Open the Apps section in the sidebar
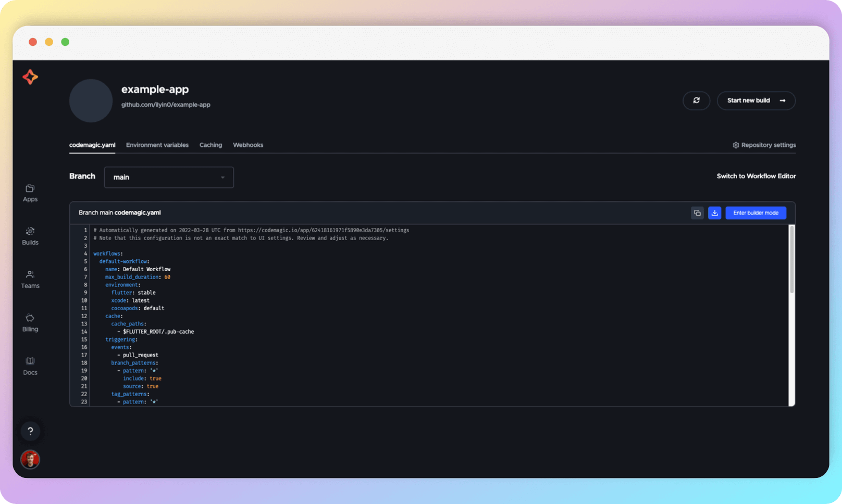The image size is (842, 504). click(30, 192)
